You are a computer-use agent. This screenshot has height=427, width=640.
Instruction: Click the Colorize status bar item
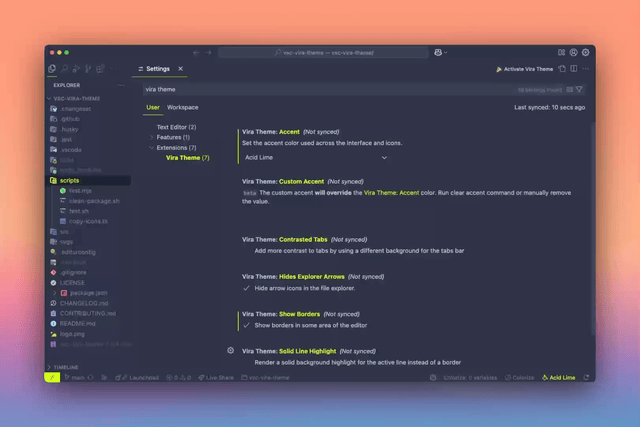point(520,378)
